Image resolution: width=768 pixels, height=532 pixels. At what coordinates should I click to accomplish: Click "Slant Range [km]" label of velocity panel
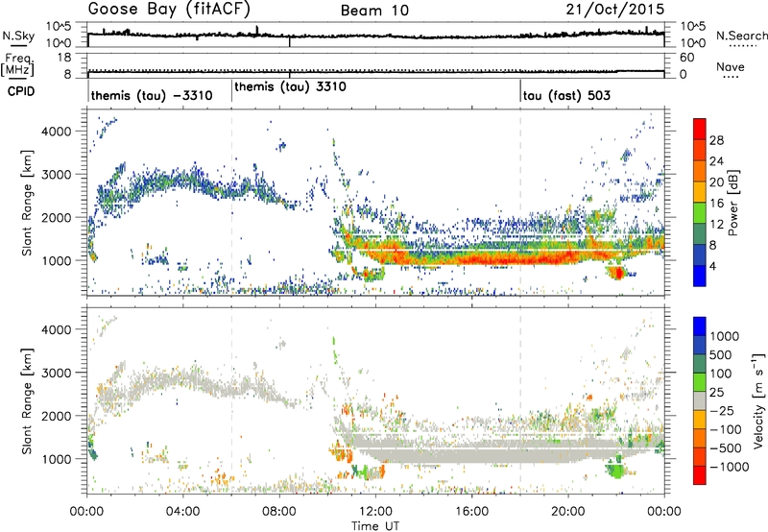pos(27,400)
